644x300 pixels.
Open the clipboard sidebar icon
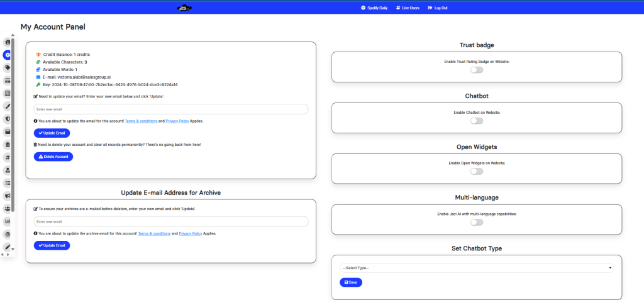[8, 144]
